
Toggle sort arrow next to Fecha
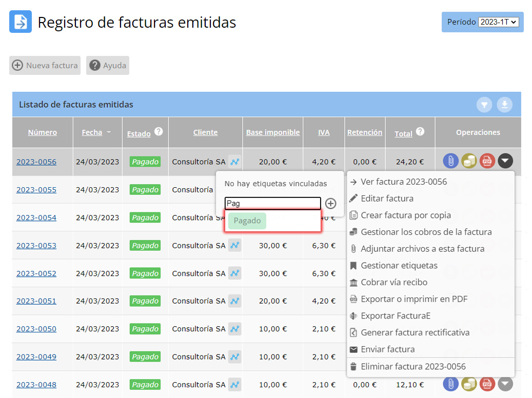click(x=109, y=132)
